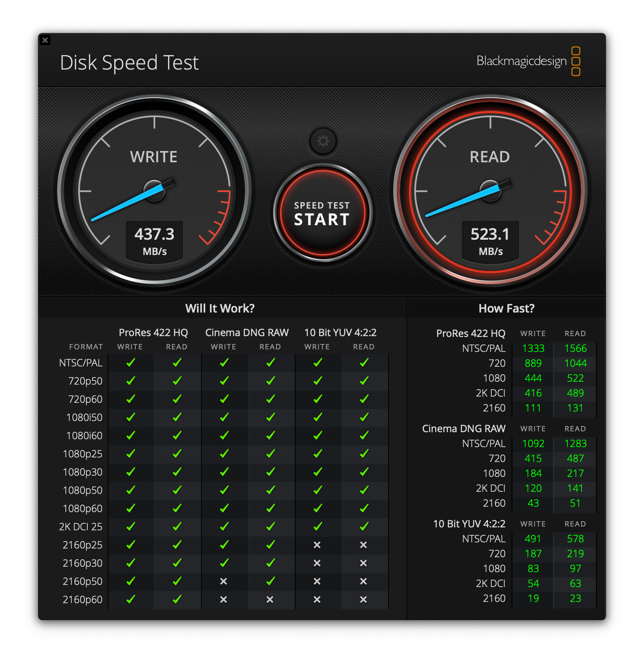Click the ProRes 422 HQ NTSC/PAL write value 1333

[x=533, y=349]
